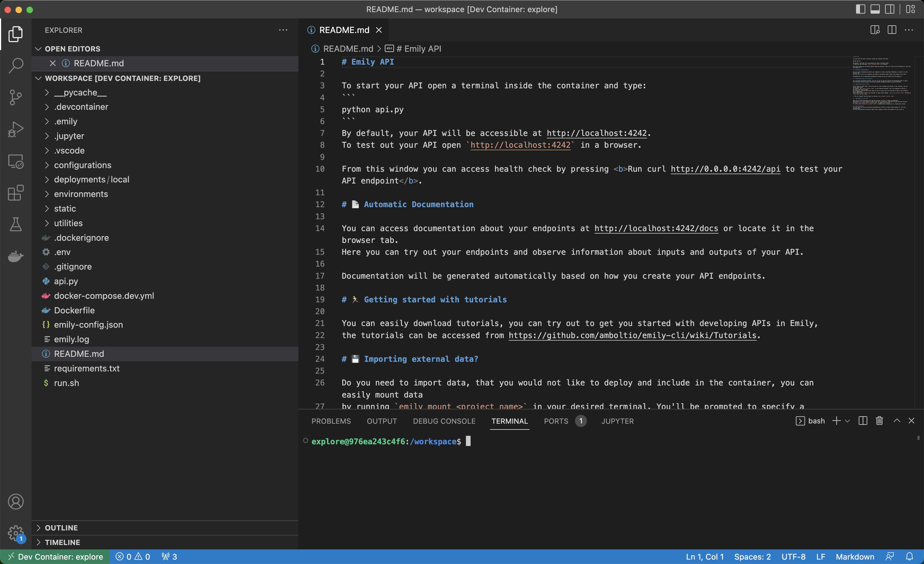Open the Customize Layout control

pyautogui.click(x=911, y=9)
